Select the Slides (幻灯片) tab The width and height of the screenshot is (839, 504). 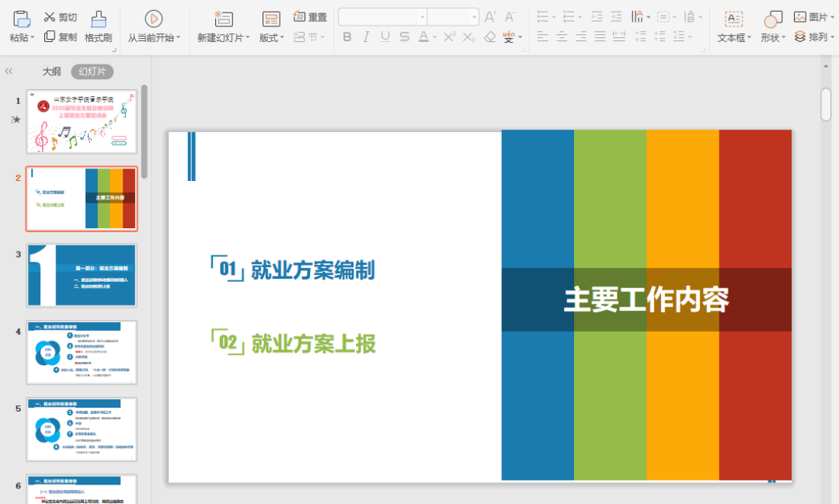[x=92, y=71]
